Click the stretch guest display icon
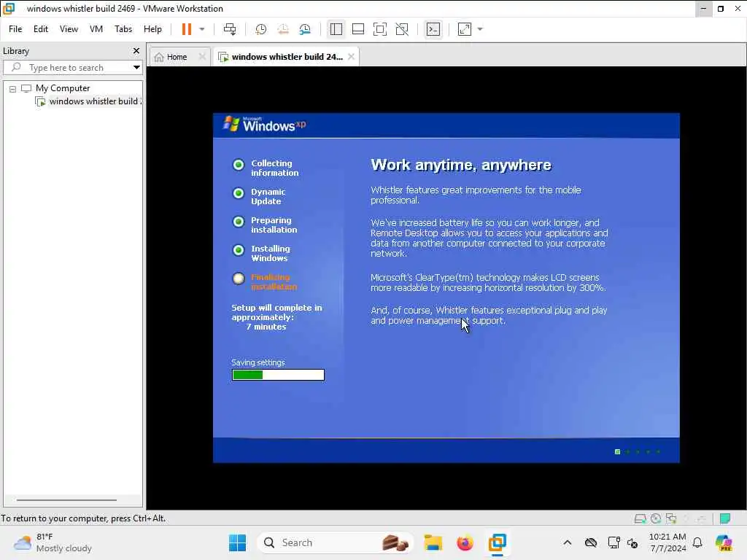747x560 pixels. coord(465,29)
